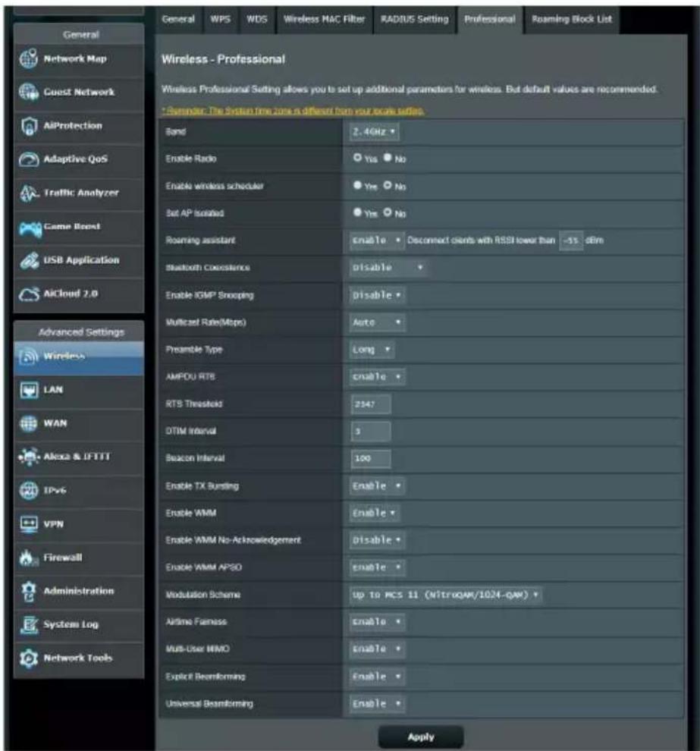Open AMPDU RTS dropdown
700x751 pixels.
pos(377,377)
